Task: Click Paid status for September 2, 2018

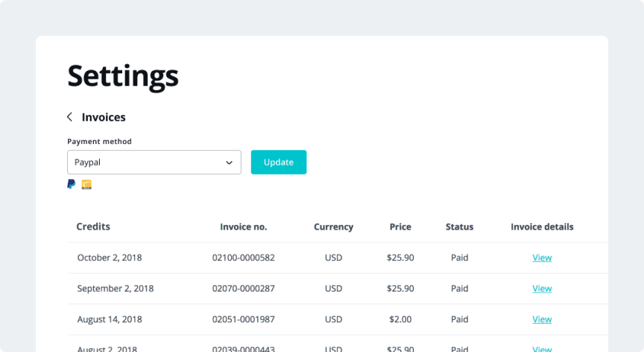Action: tap(460, 289)
